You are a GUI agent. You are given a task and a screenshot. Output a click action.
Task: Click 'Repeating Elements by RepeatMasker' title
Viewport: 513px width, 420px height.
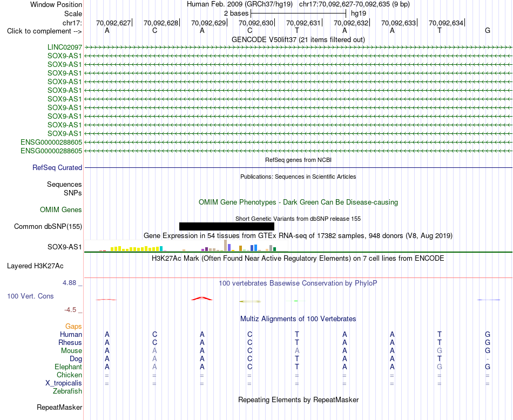click(x=298, y=399)
